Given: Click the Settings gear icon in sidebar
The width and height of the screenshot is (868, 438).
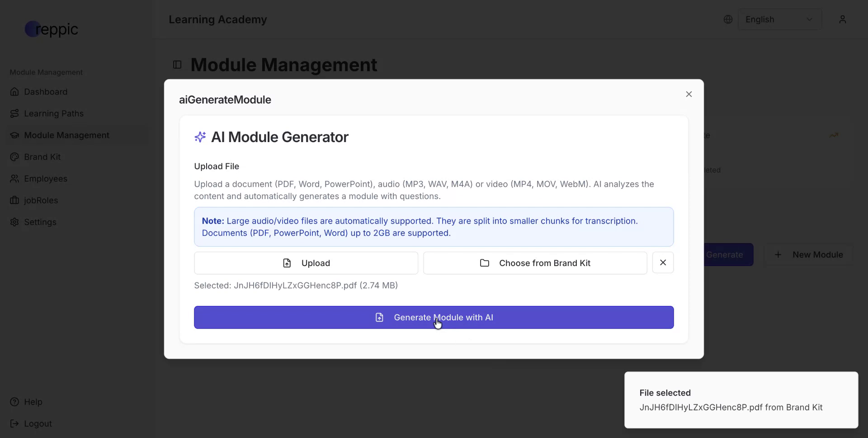Looking at the screenshot, I should pyautogui.click(x=14, y=222).
